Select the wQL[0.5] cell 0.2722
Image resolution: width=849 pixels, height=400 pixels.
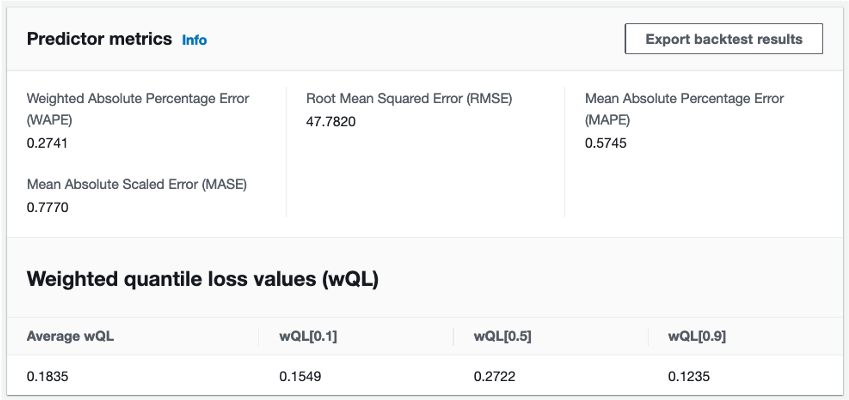pyautogui.click(x=494, y=376)
